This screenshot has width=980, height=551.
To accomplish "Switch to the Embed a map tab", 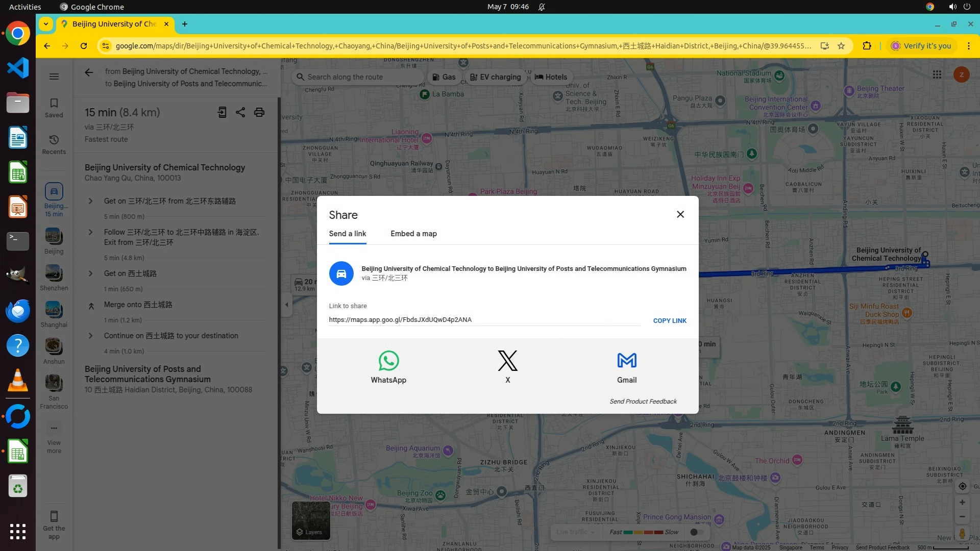I will coord(413,234).
